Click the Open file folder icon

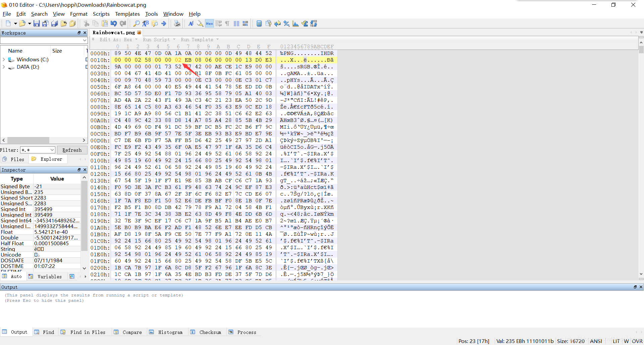click(22, 23)
